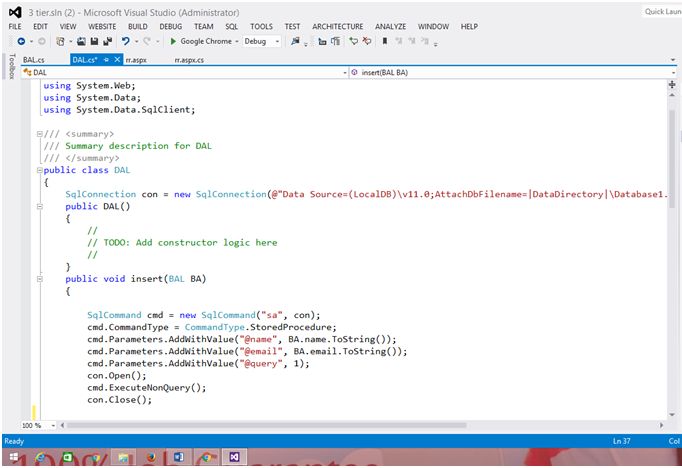Click the horizontal scrollbar thumb

pyautogui.click(x=267, y=425)
